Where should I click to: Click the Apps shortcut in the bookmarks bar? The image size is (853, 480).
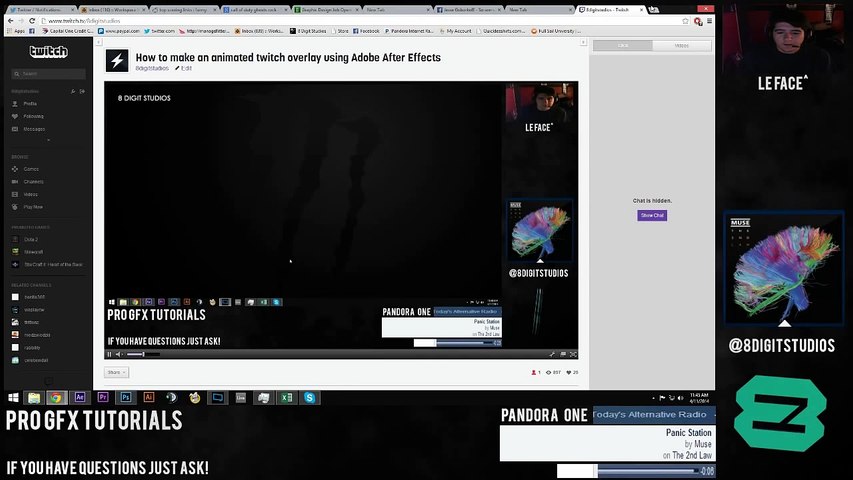coord(16,31)
